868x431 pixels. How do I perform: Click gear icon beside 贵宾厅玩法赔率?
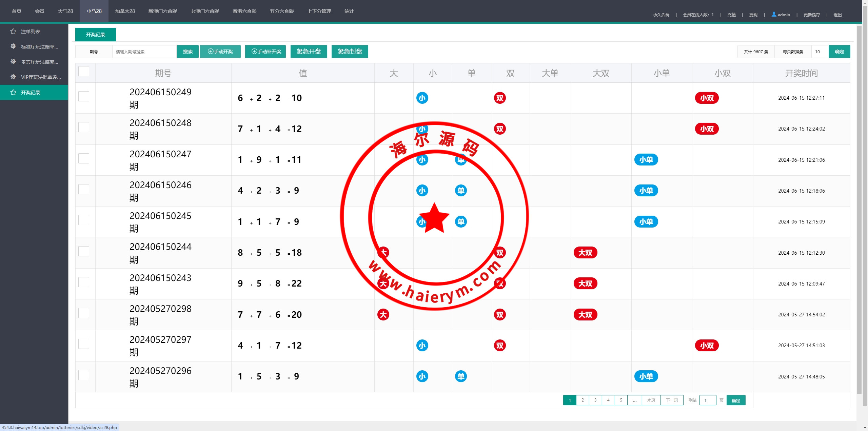click(x=13, y=62)
